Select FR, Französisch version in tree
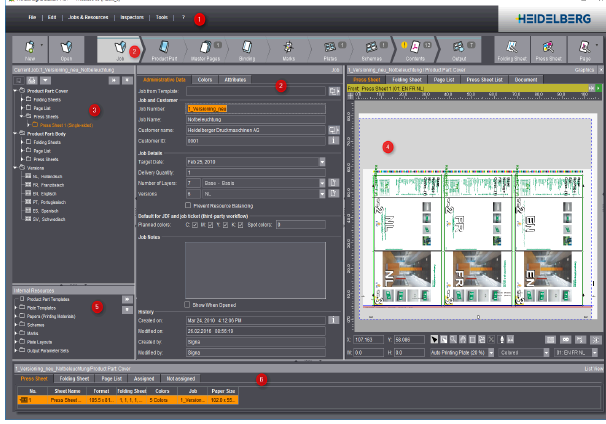 (x=48, y=185)
